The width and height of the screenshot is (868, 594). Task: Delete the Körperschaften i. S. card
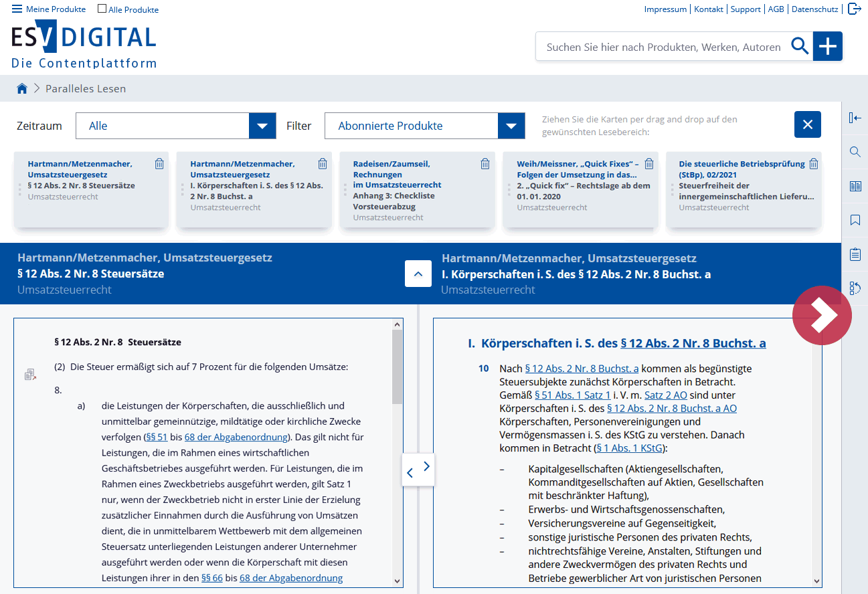point(323,164)
